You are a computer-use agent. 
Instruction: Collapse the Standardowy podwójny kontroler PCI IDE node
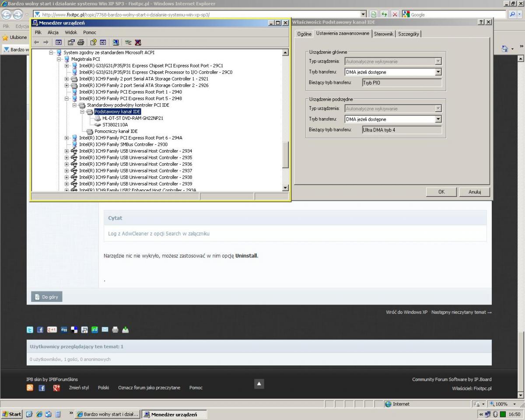75,105
